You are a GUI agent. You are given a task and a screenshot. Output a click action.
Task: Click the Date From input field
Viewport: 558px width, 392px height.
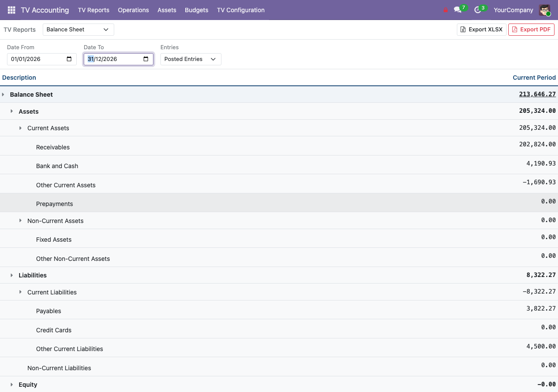(x=42, y=59)
